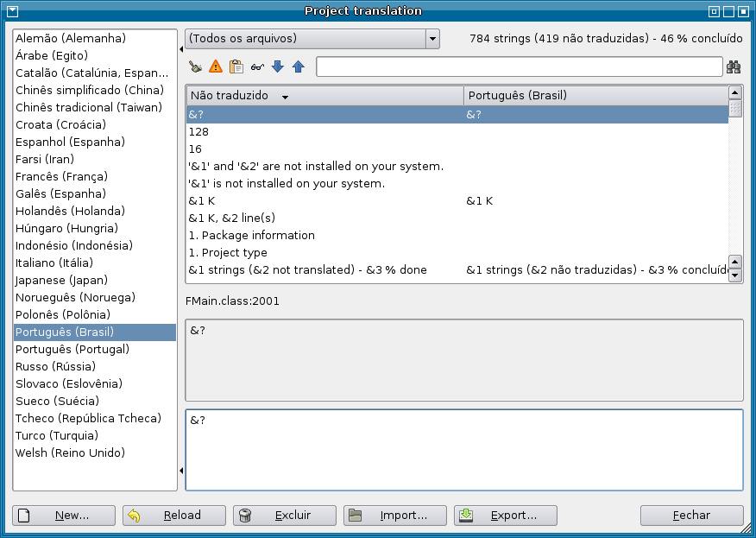
Task: Select Chinês tradicional (Taiwan) language
Action: [95, 107]
